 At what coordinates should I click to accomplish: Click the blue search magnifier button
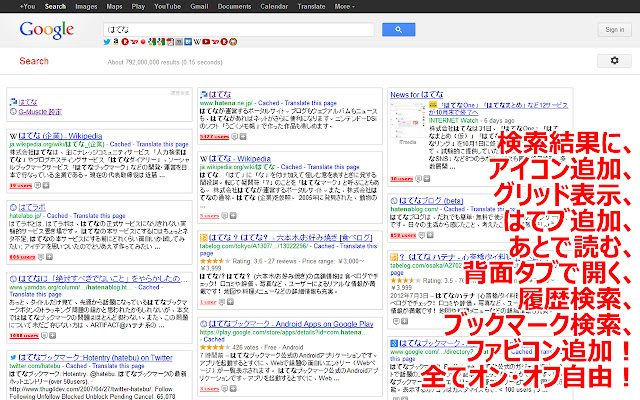point(398,29)
